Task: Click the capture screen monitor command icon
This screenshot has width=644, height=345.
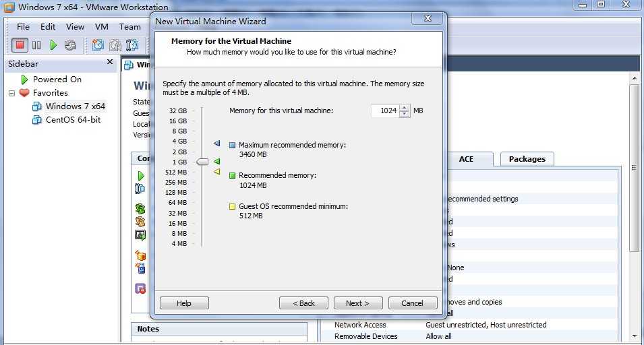Action: tap(140, 235)
